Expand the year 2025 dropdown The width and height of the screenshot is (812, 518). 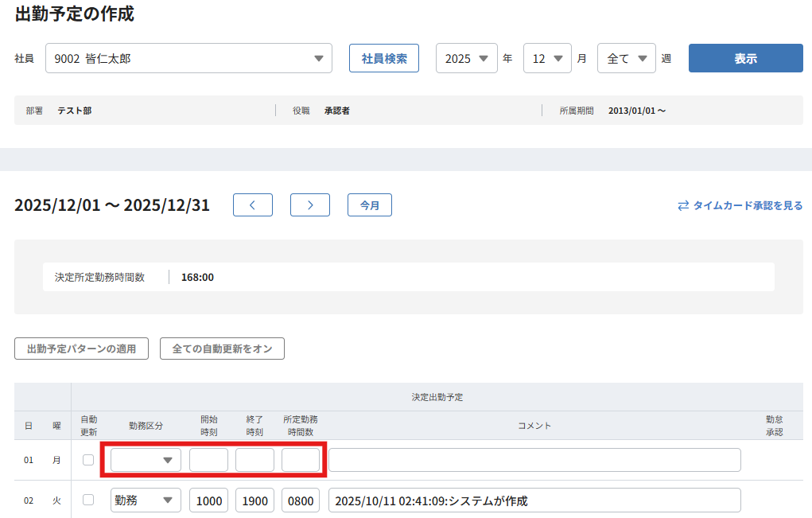(467, 58)
